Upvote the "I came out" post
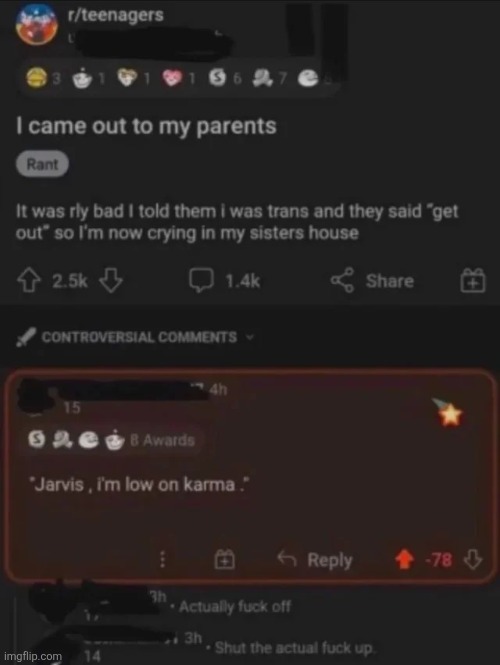The width and height of the screenshot is (500, 665). 28,281
